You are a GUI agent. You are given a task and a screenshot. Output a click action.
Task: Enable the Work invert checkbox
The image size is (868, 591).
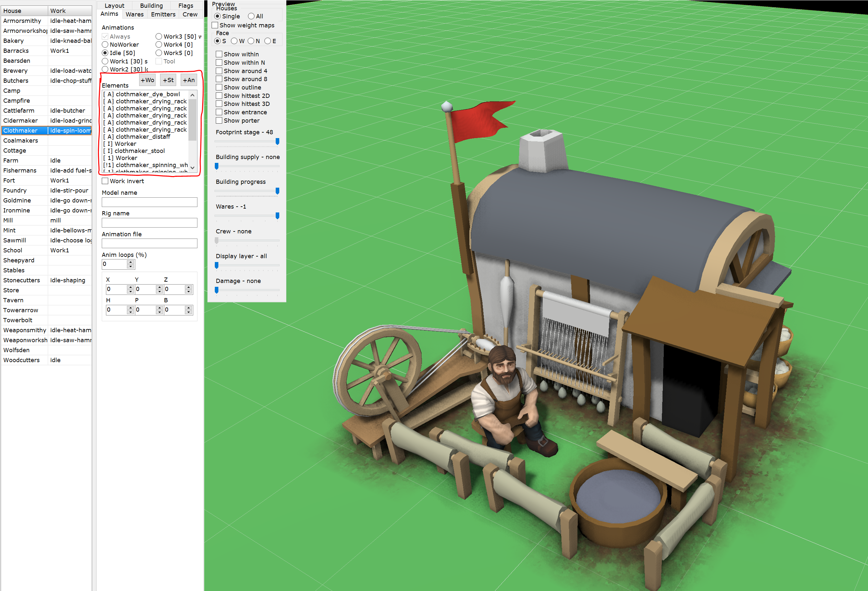[x=105, y=181]
